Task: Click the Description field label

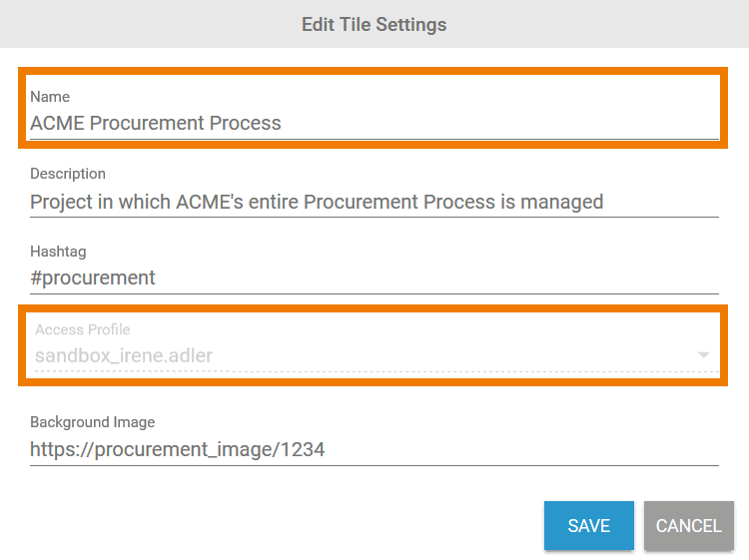Action: pyautogui.click(x=68, y=174)
